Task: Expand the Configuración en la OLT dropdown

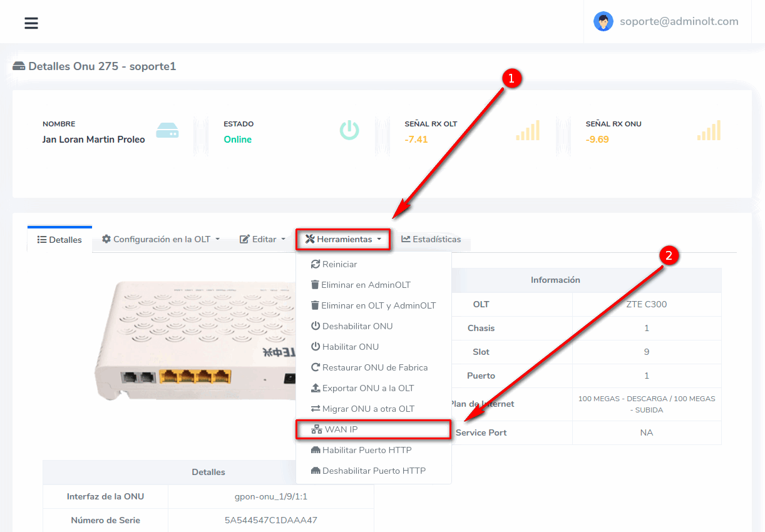Action: (161, 239)
